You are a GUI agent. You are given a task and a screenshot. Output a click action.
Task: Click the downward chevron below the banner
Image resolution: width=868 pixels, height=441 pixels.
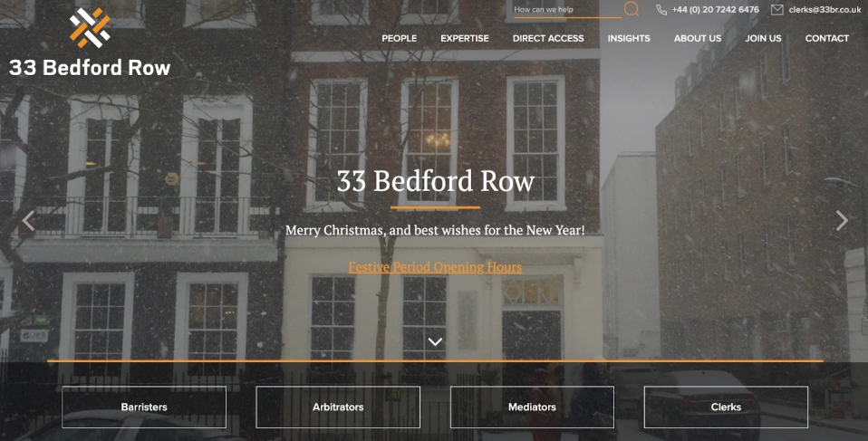tap(435, 342)
